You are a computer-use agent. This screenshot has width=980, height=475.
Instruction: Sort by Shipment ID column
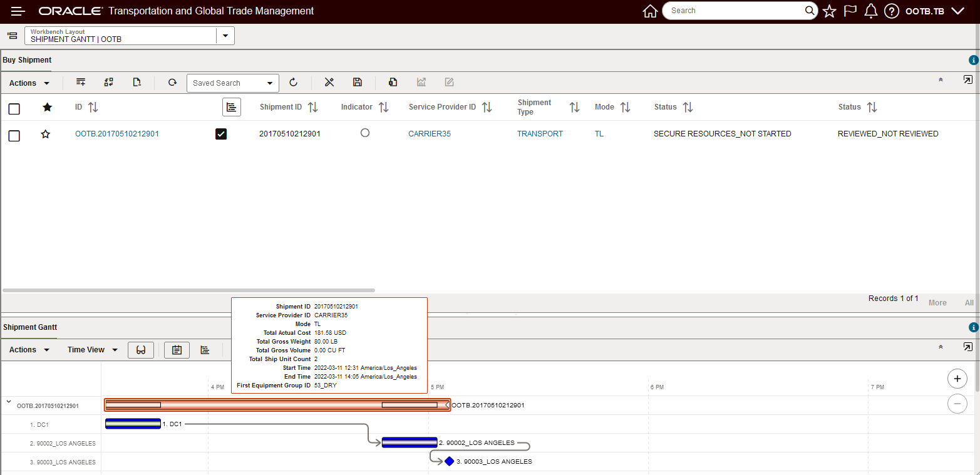click(x=312, y=107)
